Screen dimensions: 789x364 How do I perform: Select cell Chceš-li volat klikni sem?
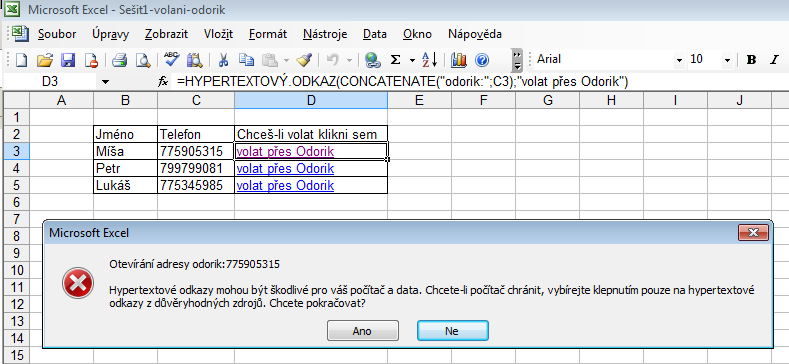pyautogui.click(x=311, y=134)
